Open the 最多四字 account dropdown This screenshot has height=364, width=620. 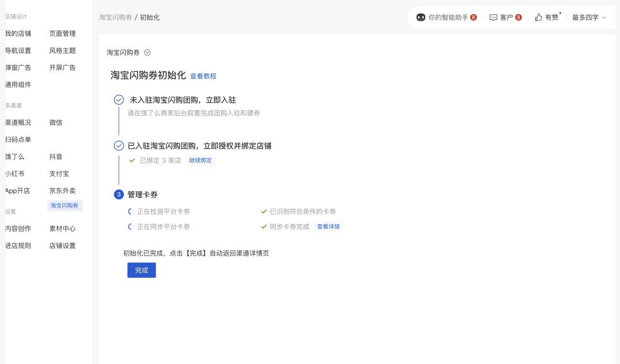[x=589, y=17]
